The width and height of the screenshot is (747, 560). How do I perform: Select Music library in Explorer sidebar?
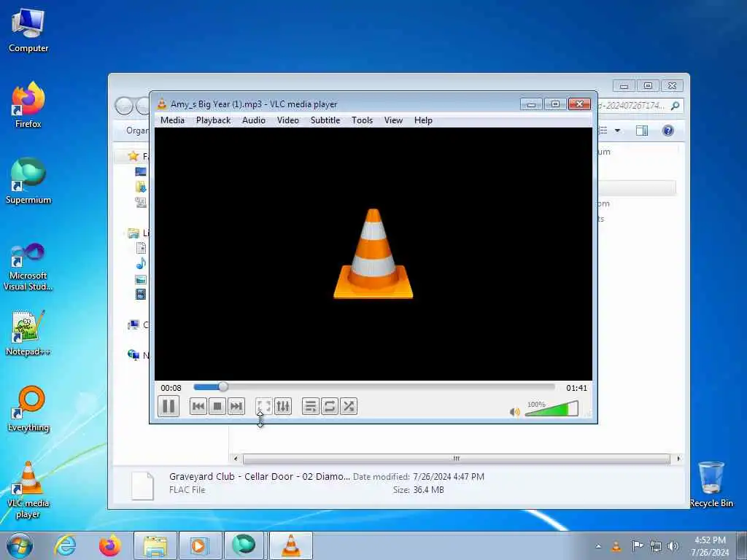coord(141,263)
